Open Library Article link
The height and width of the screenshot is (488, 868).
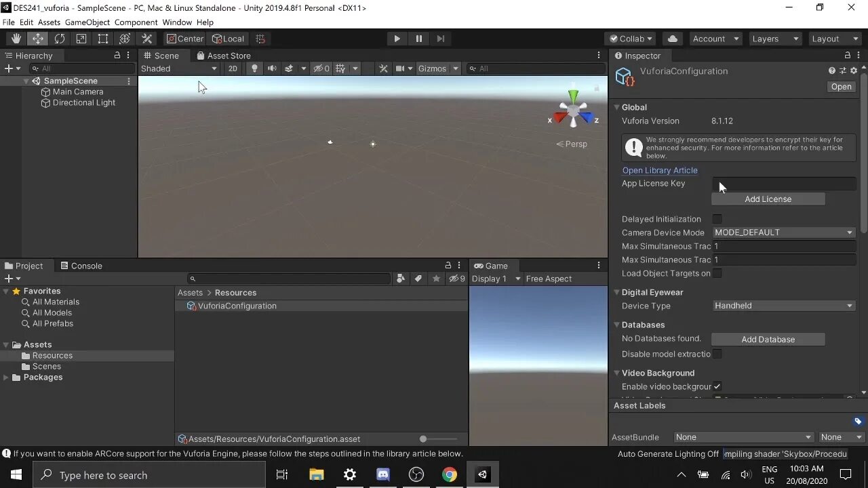point(660,170)
